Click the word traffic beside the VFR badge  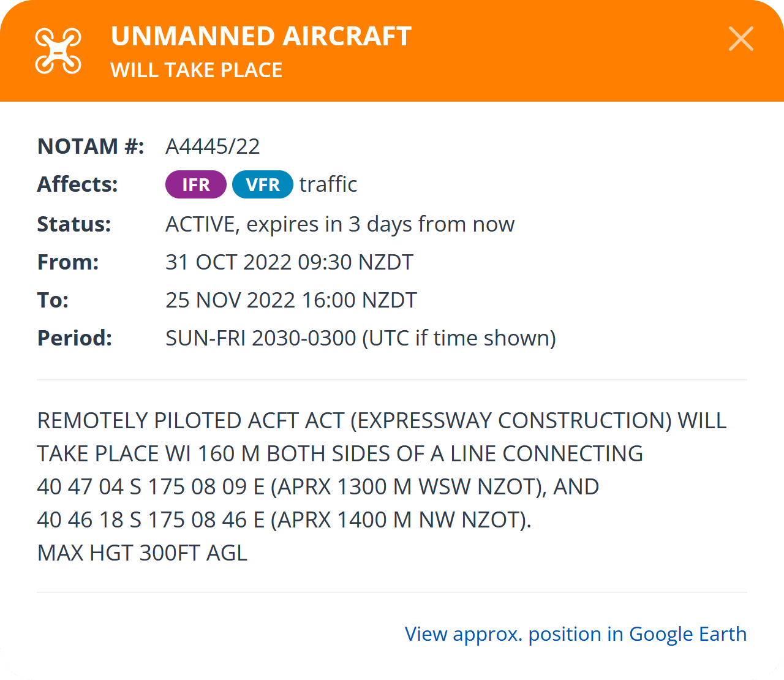click(328, 184)
